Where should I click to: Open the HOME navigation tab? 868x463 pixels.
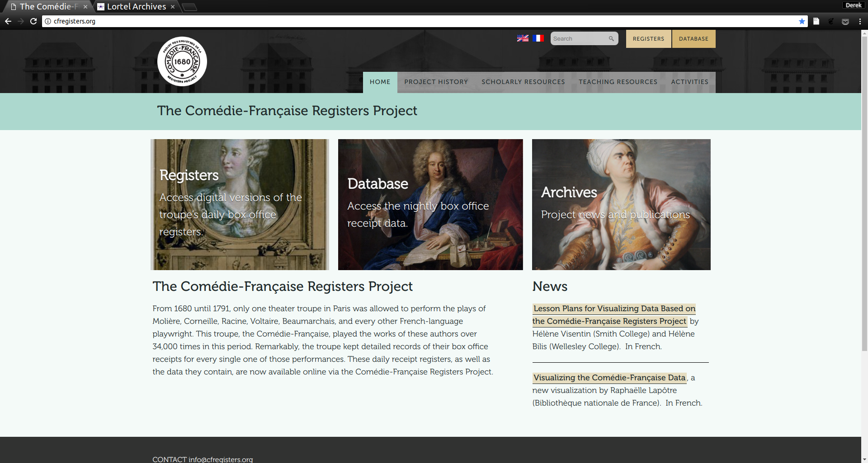tap(380, 82)
